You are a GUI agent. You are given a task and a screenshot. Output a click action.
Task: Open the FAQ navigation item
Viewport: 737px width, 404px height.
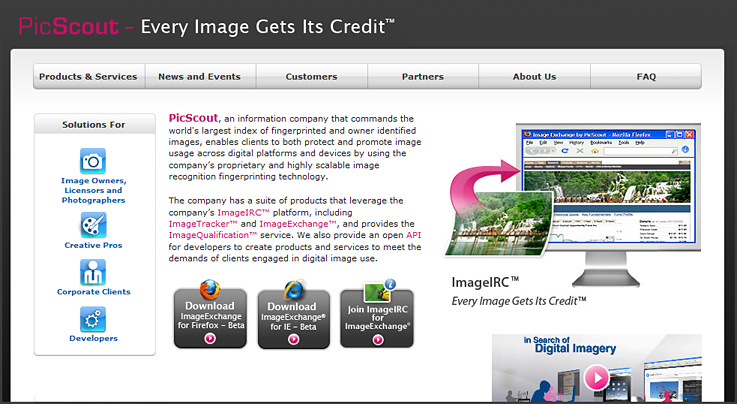pyautogui.click(x=646, y=77)
